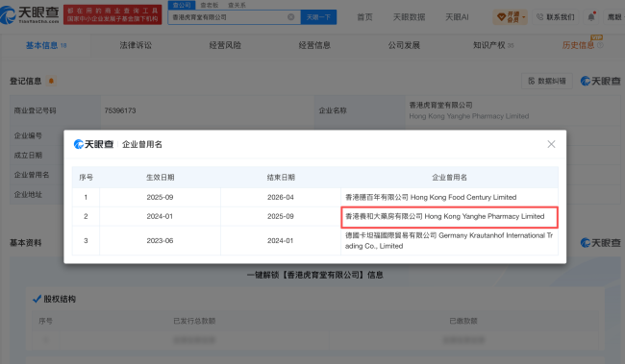
Task: Click the 数据纠错 button
Action: point(547,81)
